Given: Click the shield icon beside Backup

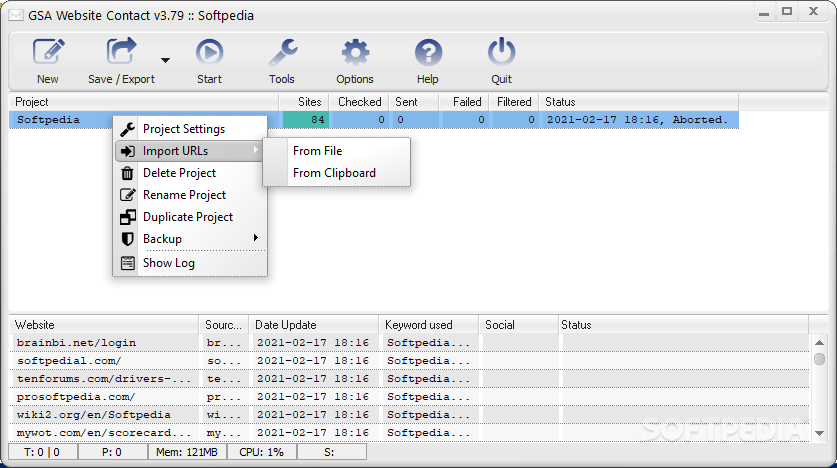Looking at the screenshot, I should [x=127, y=239].
